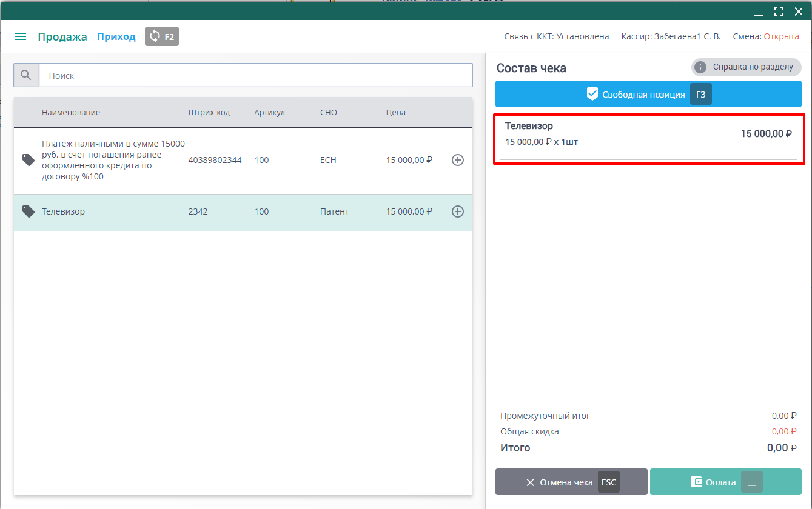
Task: Click Кассир Забегаева1 С. В. label
Action: pyautogui.click(x=671, y=36)
